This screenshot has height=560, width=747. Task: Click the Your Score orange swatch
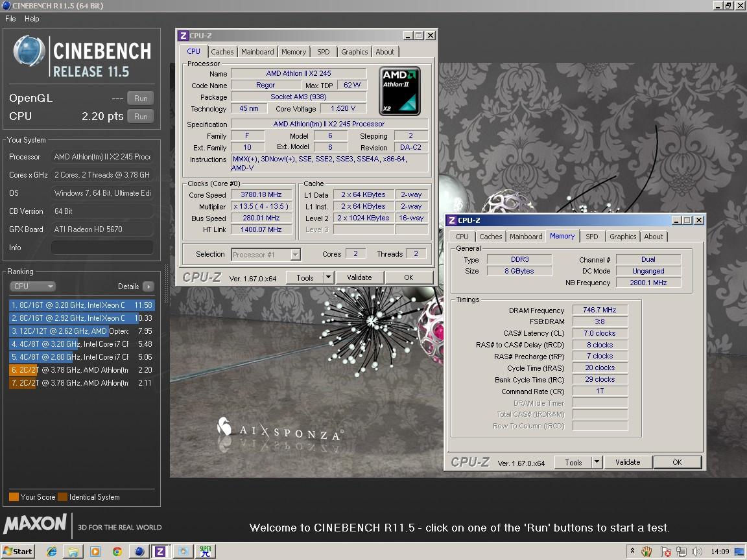click(x=14, y=496)
